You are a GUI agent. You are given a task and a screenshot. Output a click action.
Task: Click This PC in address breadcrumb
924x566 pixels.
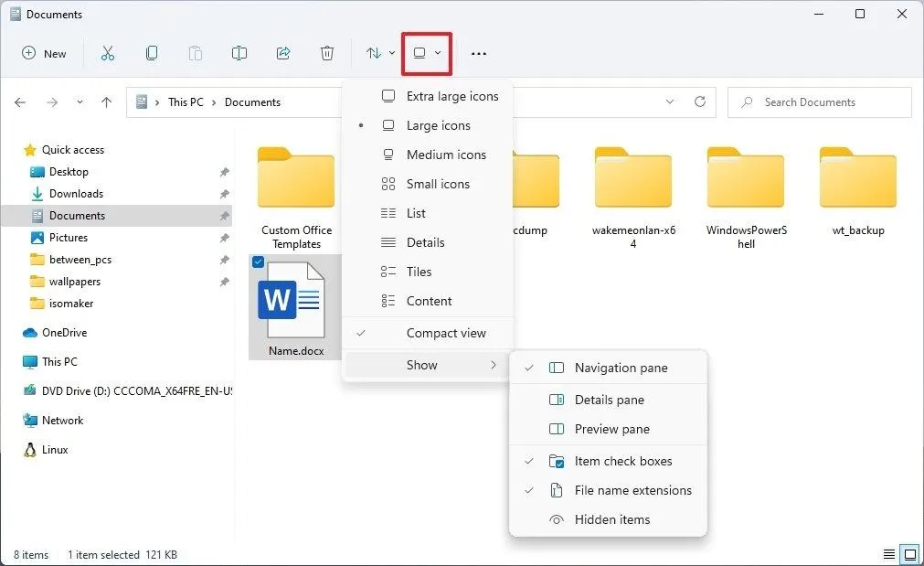[x=186, y=102]
